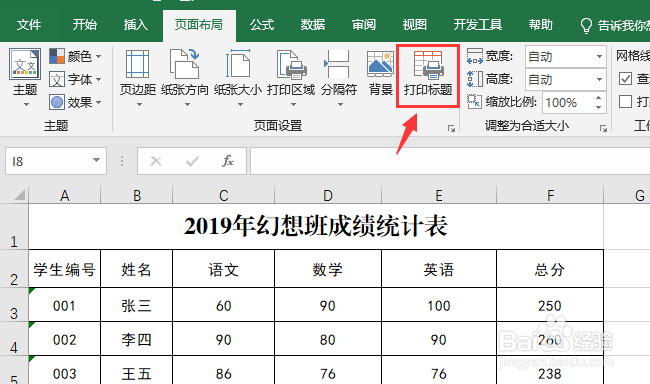Expand the Name Box dropdown arrow

tap(97, 160)
